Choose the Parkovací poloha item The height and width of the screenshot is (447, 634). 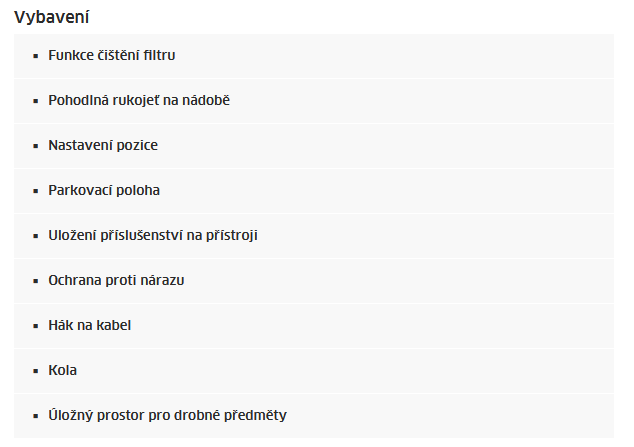[314, 191]
